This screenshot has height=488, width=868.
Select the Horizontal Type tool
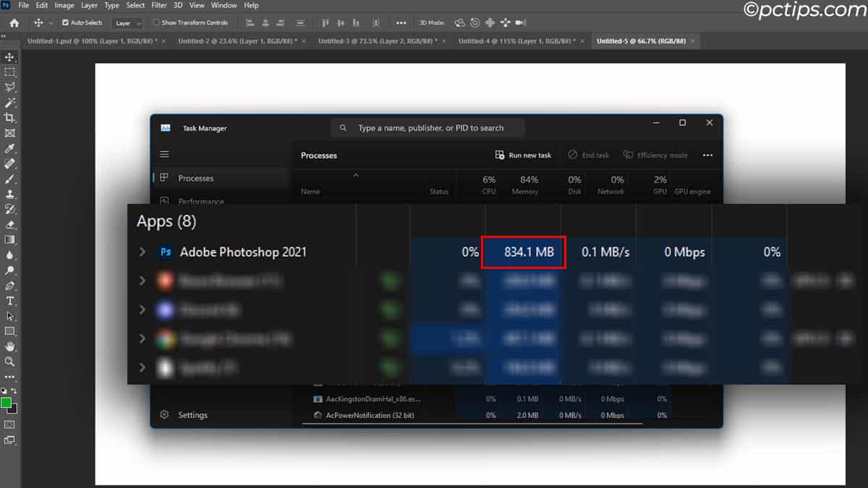click(x=10, y=300)
